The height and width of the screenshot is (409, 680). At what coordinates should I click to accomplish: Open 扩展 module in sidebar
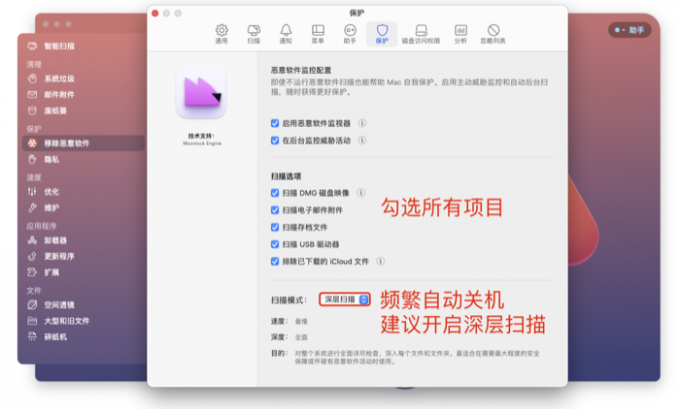pyautogui.click(x=43, y=272)
